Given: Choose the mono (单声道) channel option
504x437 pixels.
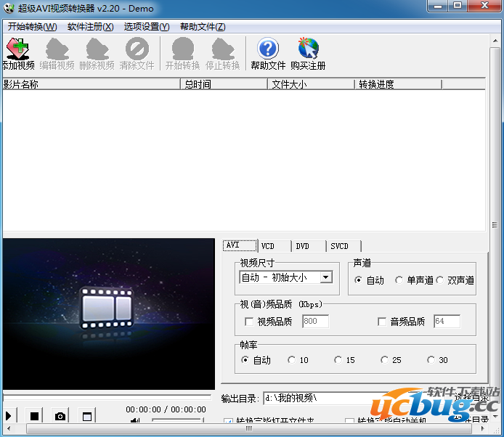Looking at the screenshot, I should pyautogui.click(x=399, y=280).
